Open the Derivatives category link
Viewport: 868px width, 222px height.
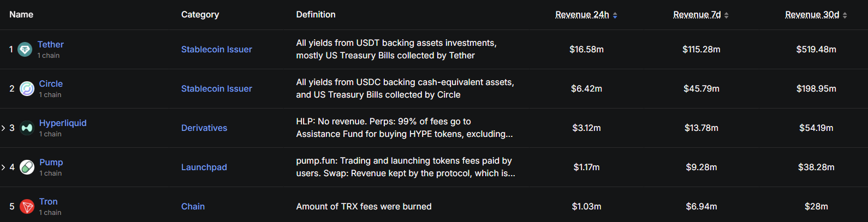pos(204,128)
